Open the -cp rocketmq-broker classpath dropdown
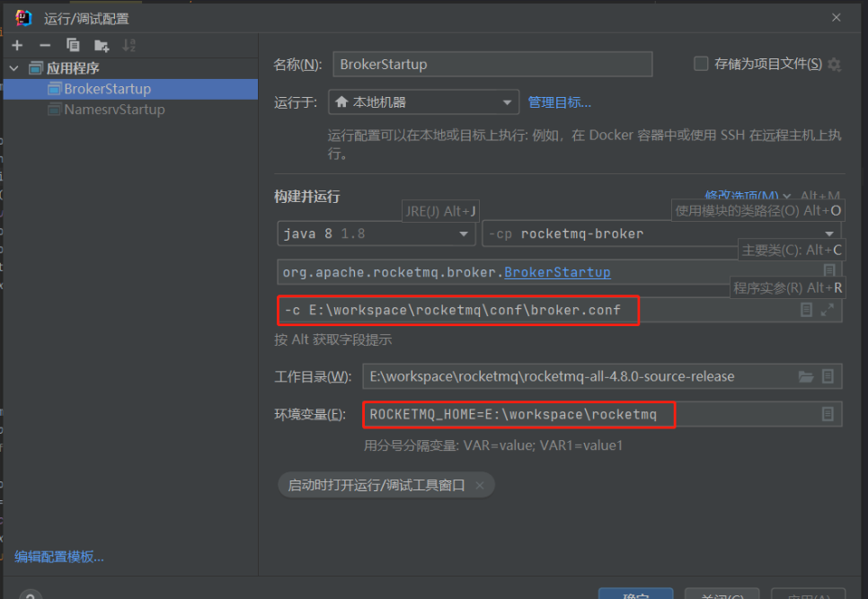 pos(661,234)
